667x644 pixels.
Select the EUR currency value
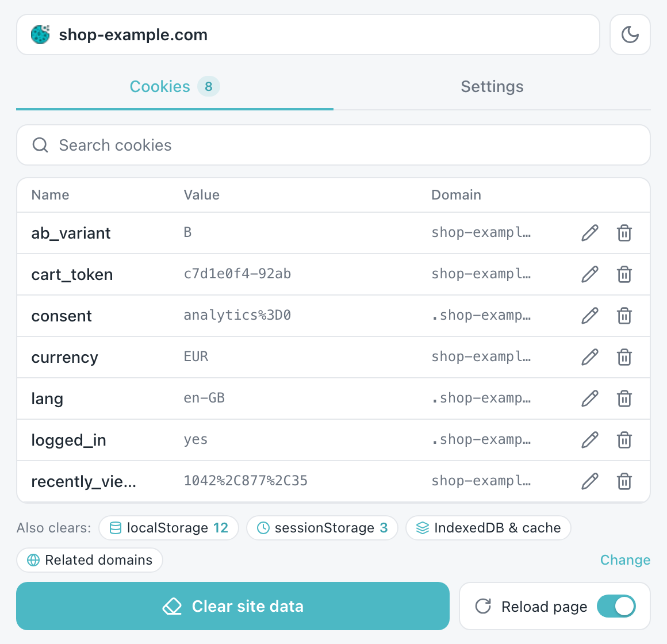click(196, 356)
